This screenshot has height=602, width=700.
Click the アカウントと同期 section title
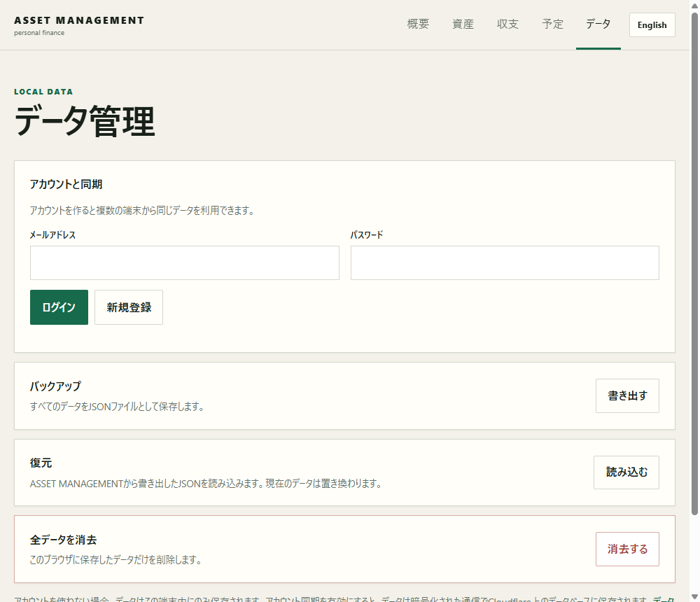(66, 184)
